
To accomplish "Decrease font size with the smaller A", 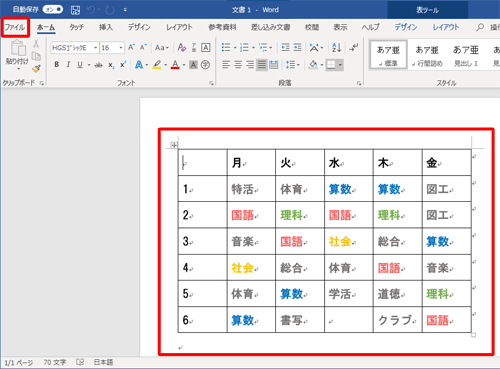I will pyautogui.click(x=143, y=48).
